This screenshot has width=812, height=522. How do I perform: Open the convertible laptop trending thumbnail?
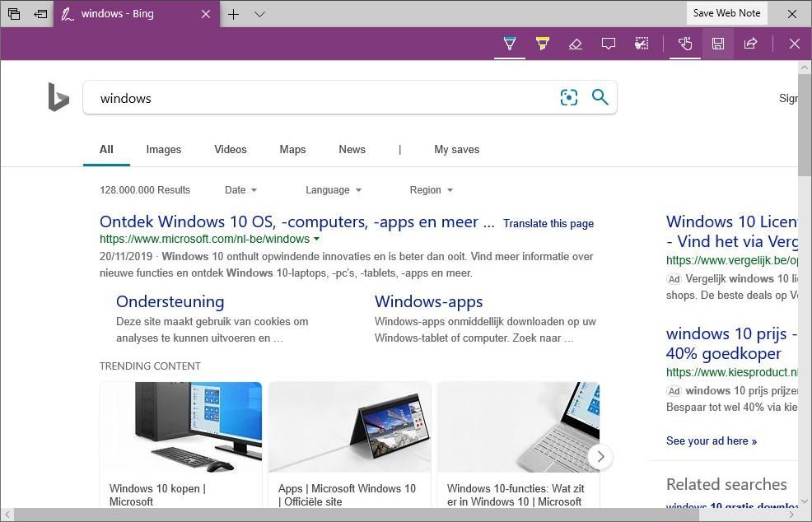(349, 427)
